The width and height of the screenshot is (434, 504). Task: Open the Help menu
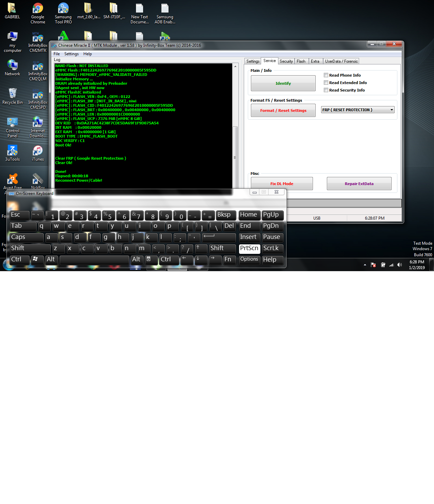click(87, 54)
